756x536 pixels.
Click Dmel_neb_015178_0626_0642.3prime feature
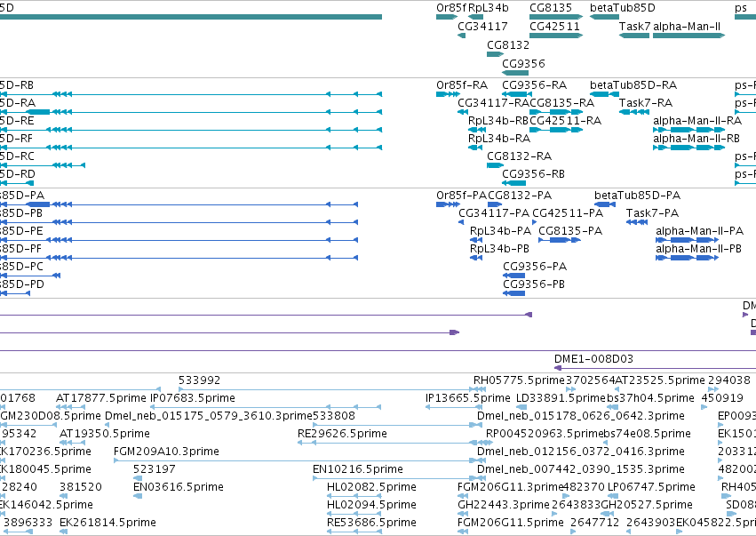click(x=580, y=416)
